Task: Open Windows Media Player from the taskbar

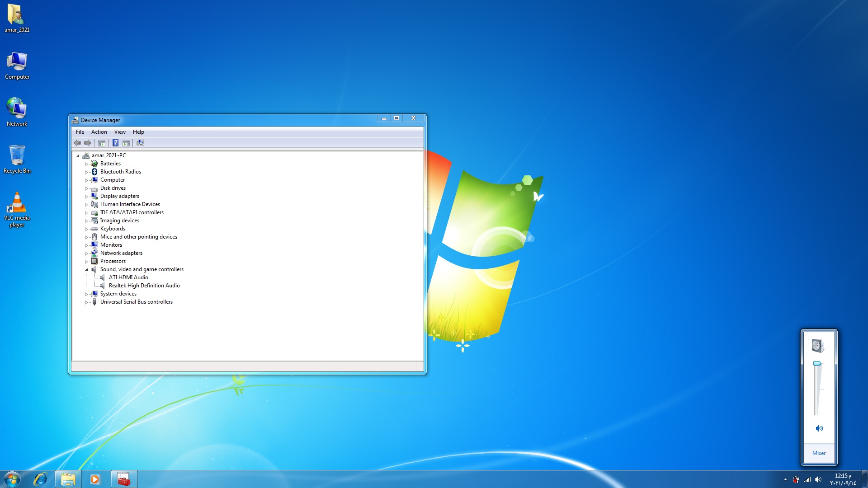Action: 95,479
